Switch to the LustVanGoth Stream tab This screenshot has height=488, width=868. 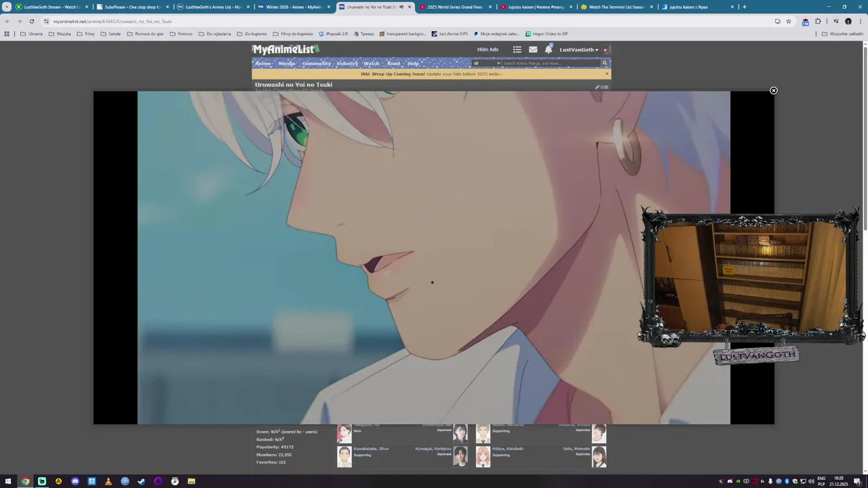click(x=52, y=7)
